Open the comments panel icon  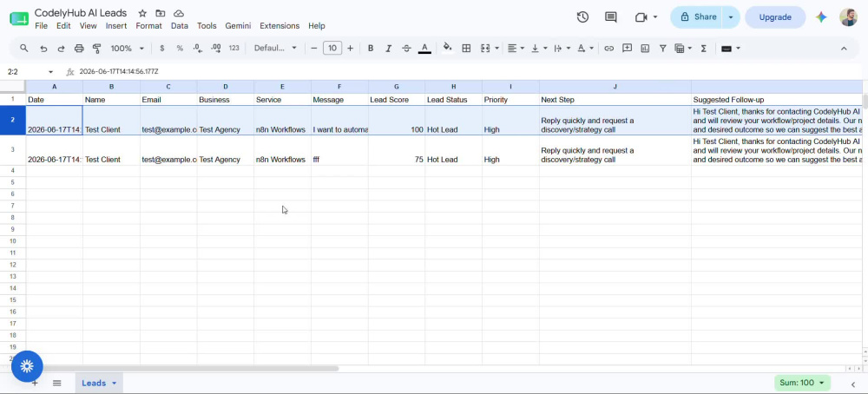tap(610, 17)
